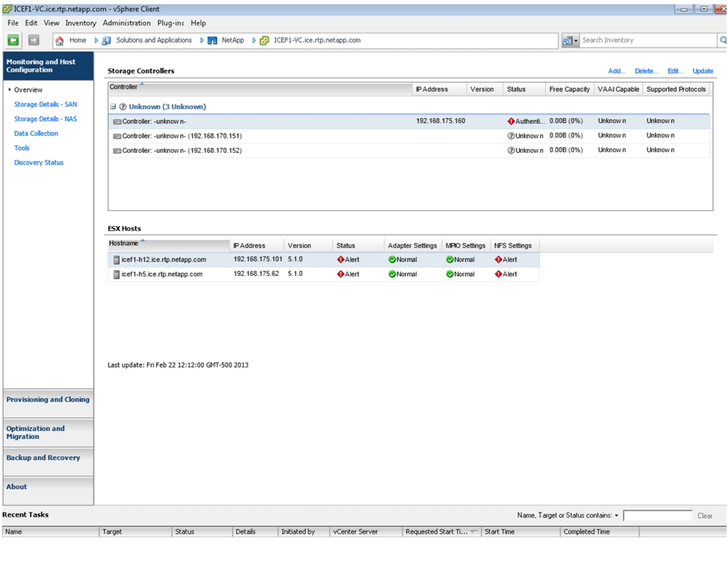
Task: Click the Delete... link
Action: (x=646, y=71)
